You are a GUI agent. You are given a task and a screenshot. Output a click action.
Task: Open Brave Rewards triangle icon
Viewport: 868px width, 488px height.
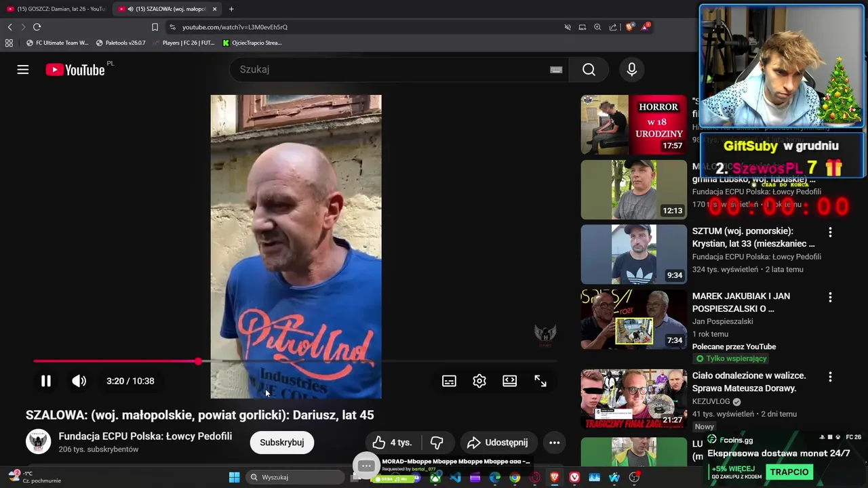645,27
